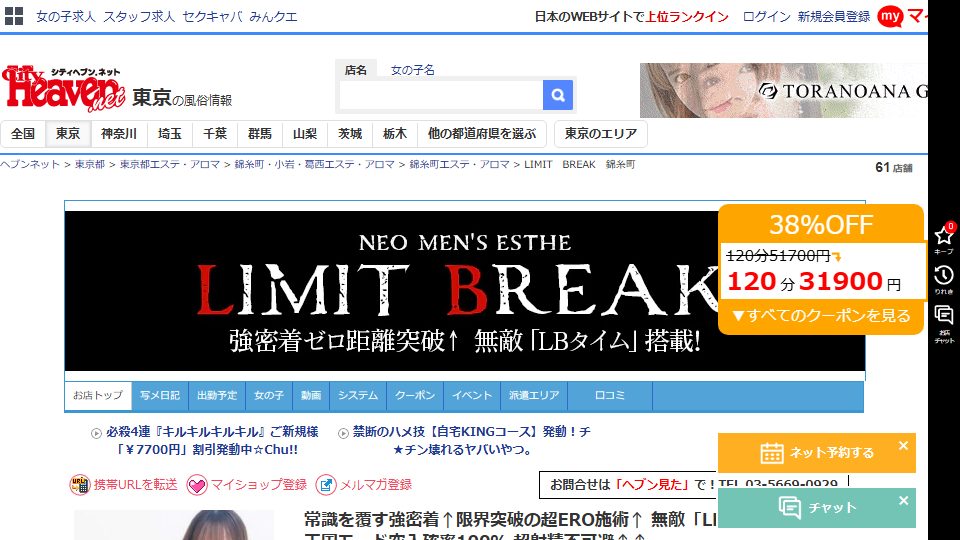
Task: Click 120分 31900円 coupon price
Action: pyautogui.click(x=814, y=282)
